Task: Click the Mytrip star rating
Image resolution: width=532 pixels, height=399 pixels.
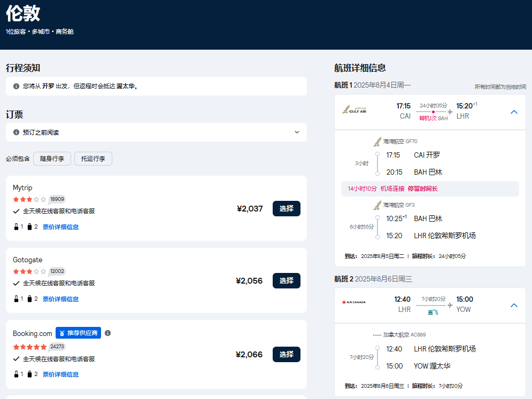Action: coord(29,199)
